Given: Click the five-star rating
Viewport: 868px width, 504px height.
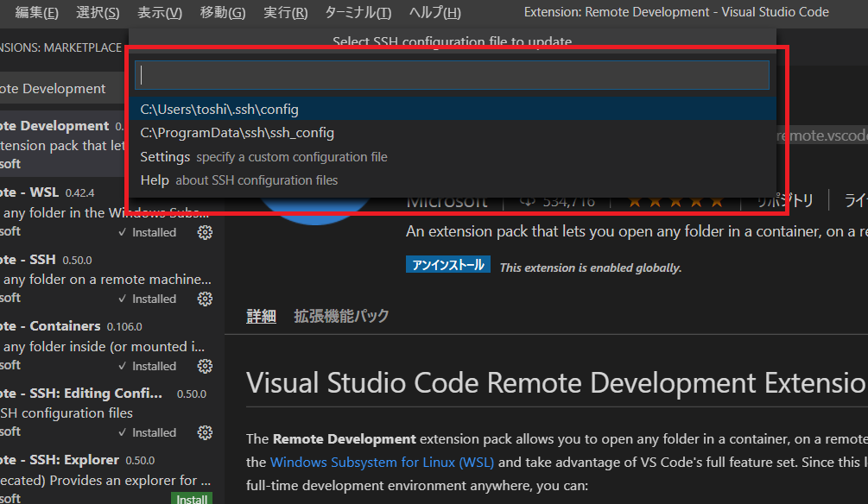Looking at the screenshot, I should point(675,202).
